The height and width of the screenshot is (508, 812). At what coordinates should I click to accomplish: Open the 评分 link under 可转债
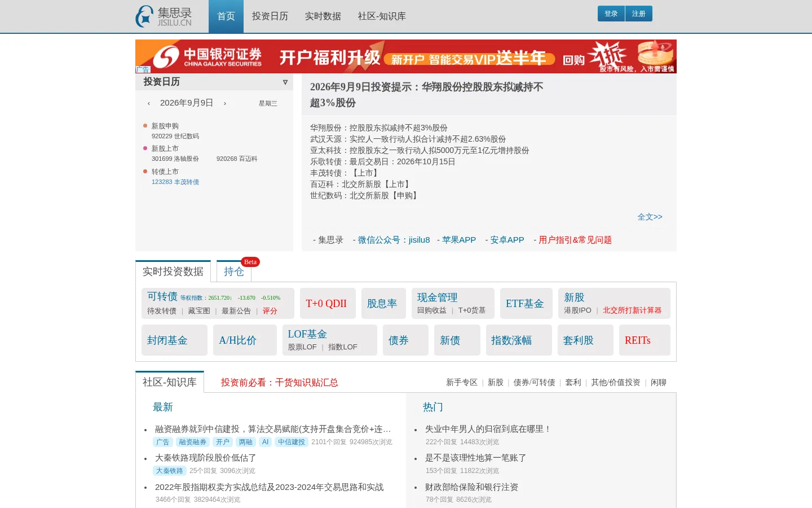270,311
